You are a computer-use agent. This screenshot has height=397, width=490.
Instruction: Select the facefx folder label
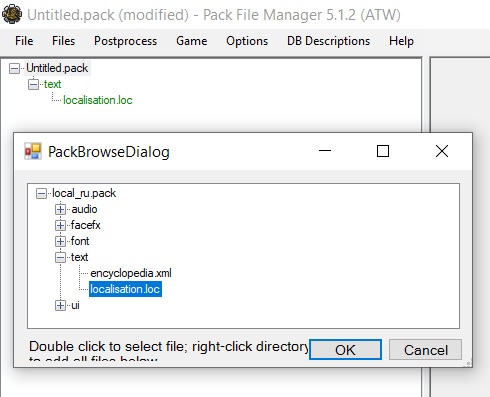coord(86,225)
